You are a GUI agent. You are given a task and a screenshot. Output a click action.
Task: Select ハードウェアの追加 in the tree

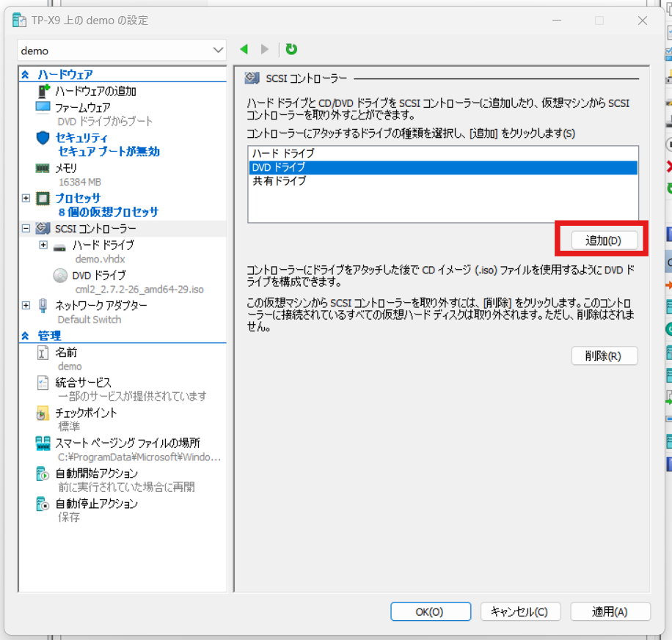[x=95, y=91]
